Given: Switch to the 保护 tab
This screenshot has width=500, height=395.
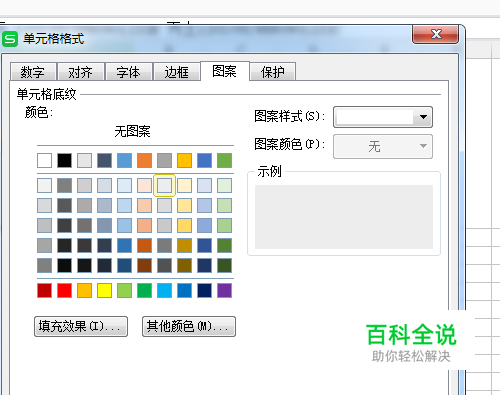Looking at the screenshot, I should pos(272,72).
